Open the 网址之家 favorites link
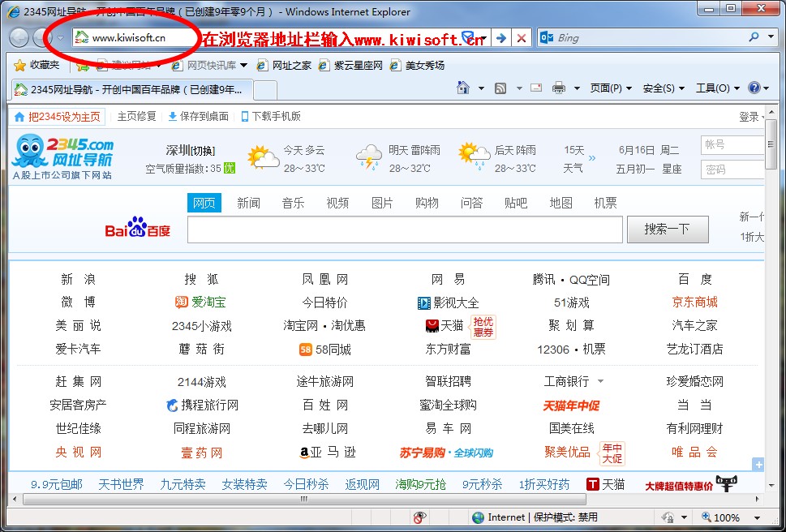Image resolution: width=786 pixels, height=532 pixels. [x=284, y=65]
